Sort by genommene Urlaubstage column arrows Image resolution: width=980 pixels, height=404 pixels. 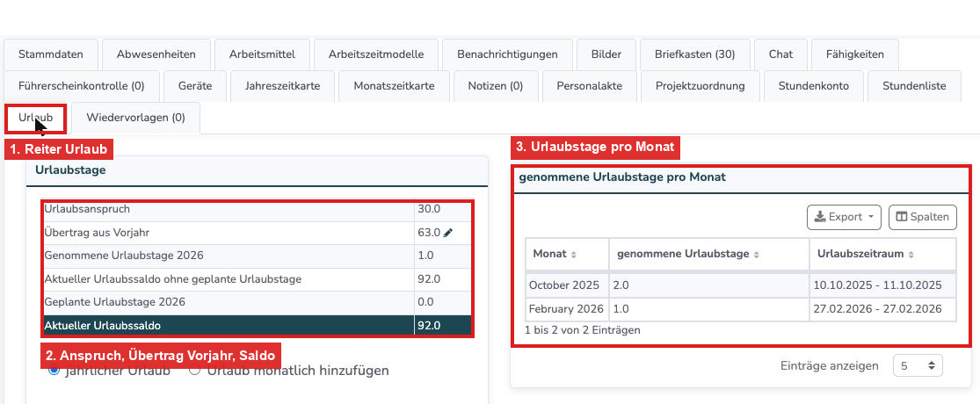pyautogui.click(x=756, y=255)
